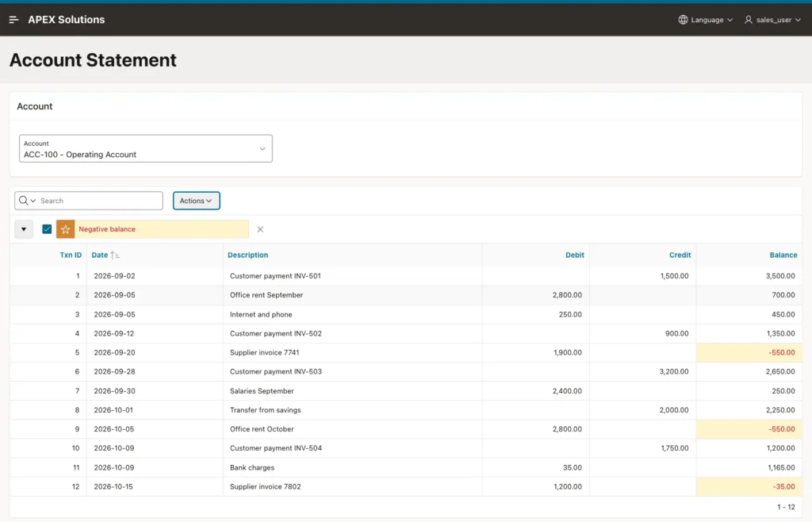Click the 1,165.00 balance value
The height and width of the screenshot is (522, 812).
(781, 467)
